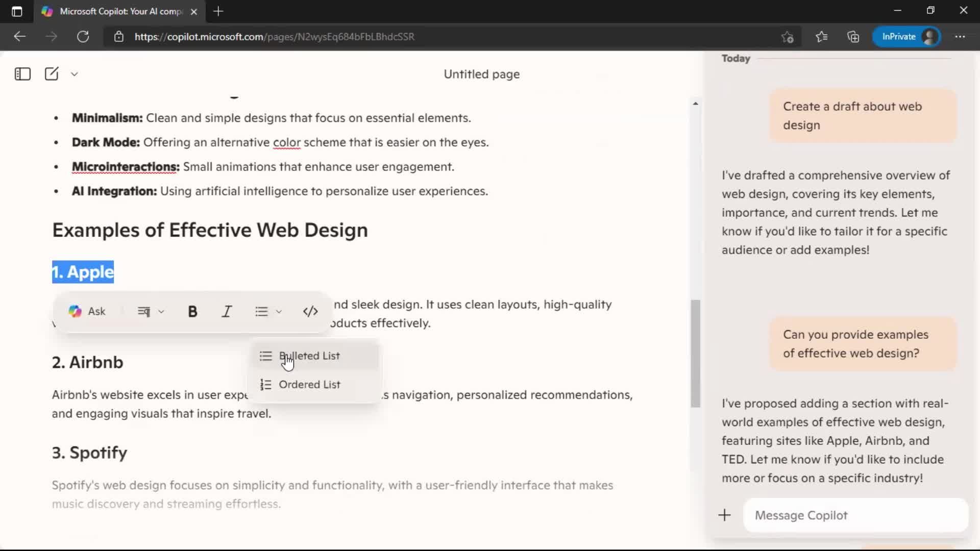The width and height of the screenshot is (980, 551).
Task: Expand the list type dropdown arrow
Action: (279, 311)
